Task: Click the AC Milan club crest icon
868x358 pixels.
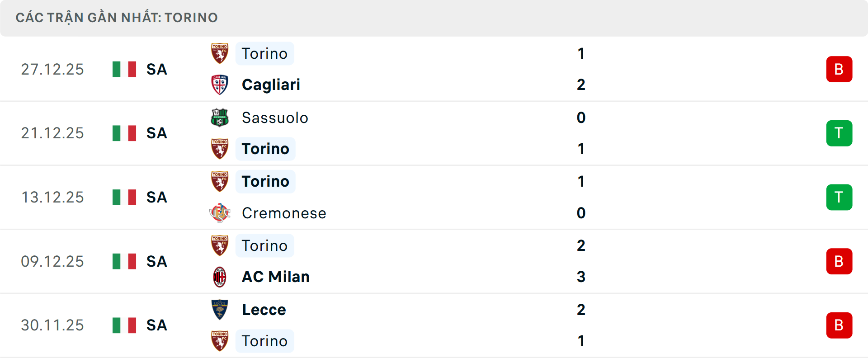Action: 220,277
